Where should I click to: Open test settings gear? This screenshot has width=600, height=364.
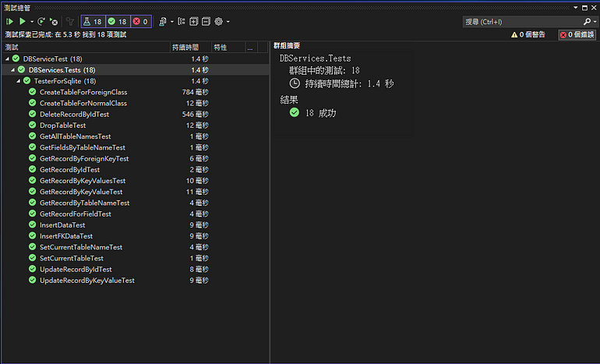pos(218,22)
